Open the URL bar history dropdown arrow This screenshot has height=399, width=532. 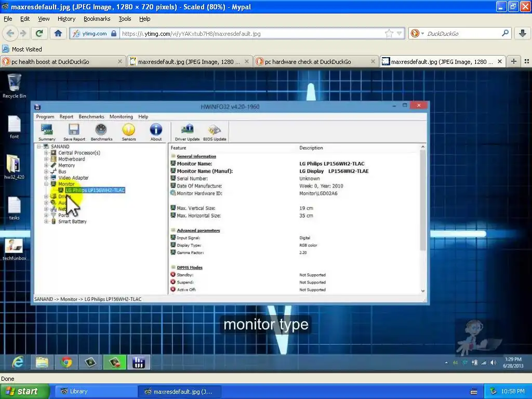coord(400,33)
